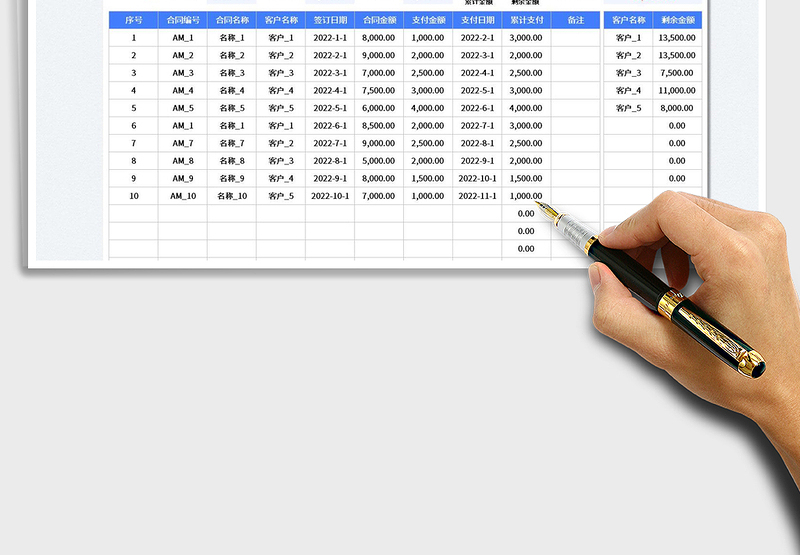Click the 剩余金额 header in summary table
Screen dimensions: 800x555
pos(677,20)
